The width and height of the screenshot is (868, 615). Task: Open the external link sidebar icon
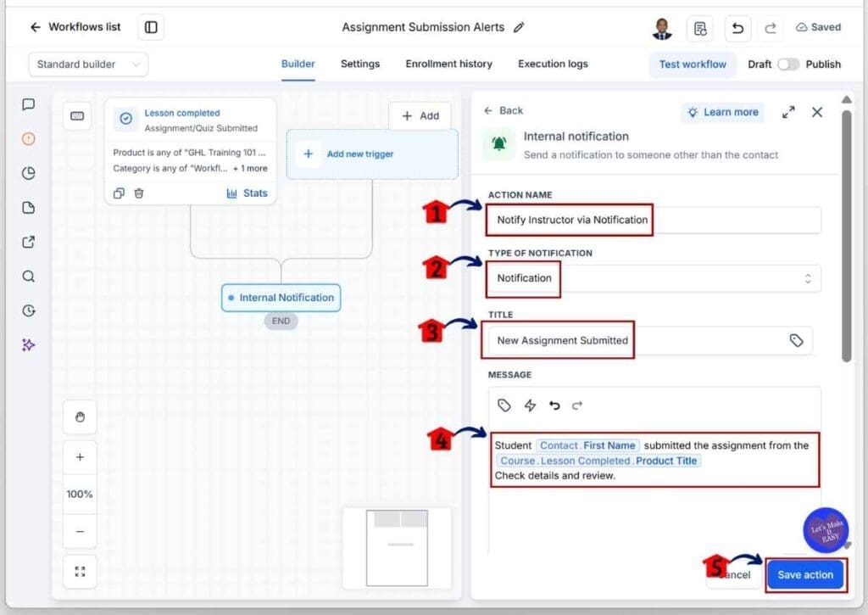coord(28,242)
